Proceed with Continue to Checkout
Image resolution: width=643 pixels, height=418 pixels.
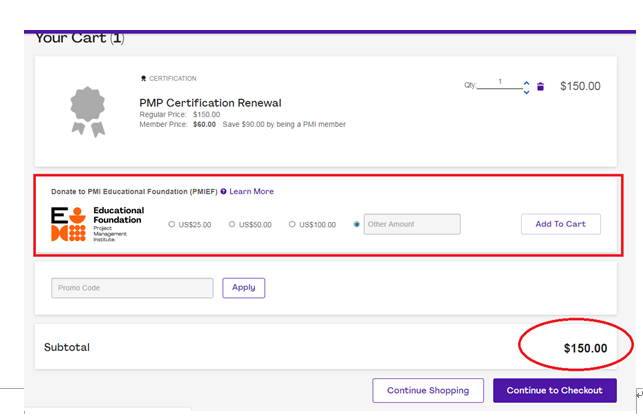[554, 390]
